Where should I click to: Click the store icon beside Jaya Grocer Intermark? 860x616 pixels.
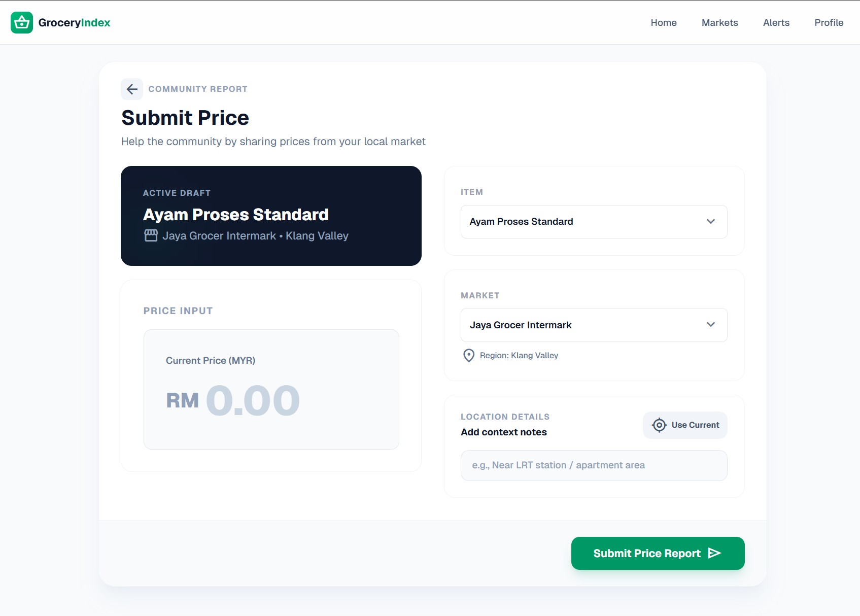click(x=151, y=235)
